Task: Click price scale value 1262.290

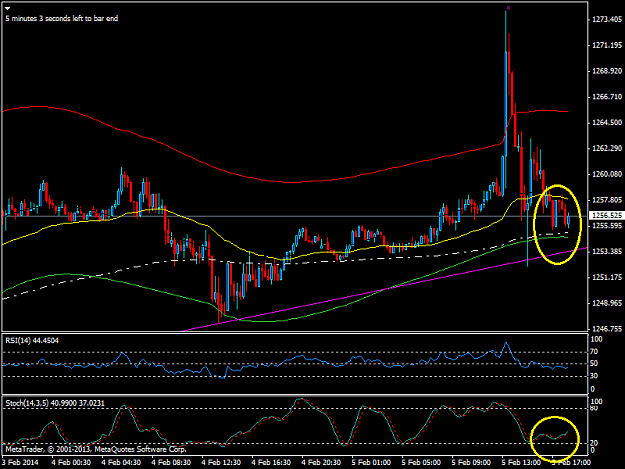Action: tap(607, 148)
